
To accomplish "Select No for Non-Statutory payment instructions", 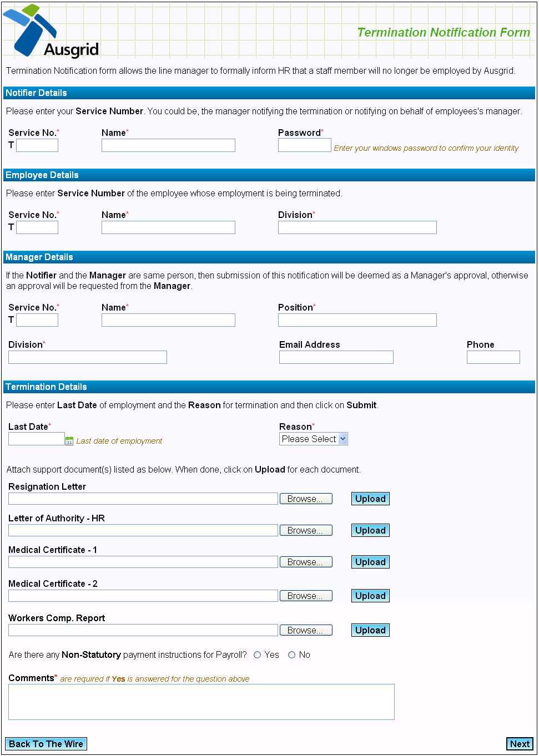I will coord(292,655).
